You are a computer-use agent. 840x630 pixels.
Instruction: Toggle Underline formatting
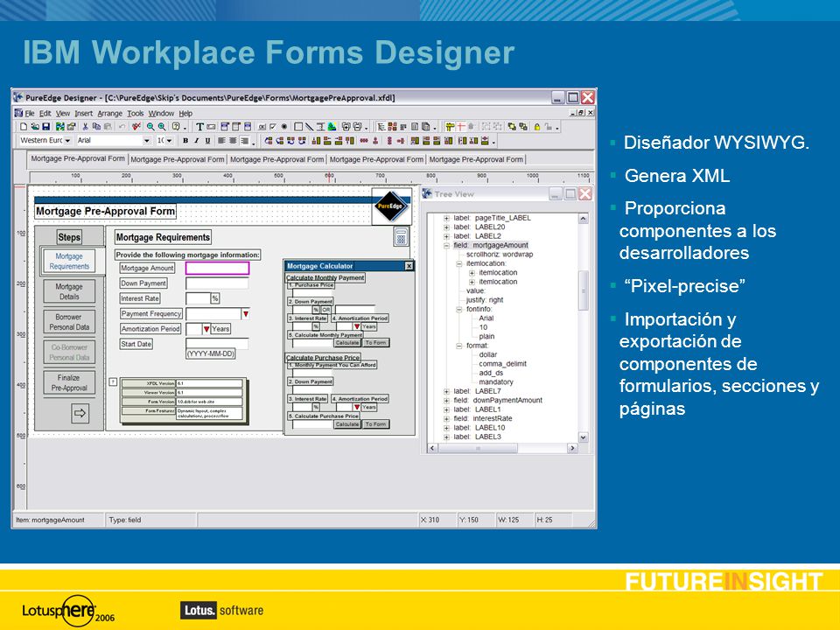click(x=208, y=140)
